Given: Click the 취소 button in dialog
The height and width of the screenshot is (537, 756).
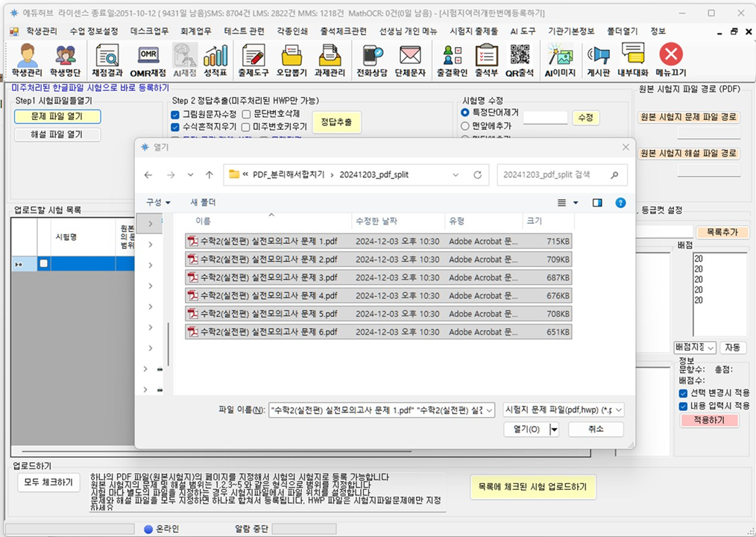Looking at the screenshot, I should coord(596,429).
